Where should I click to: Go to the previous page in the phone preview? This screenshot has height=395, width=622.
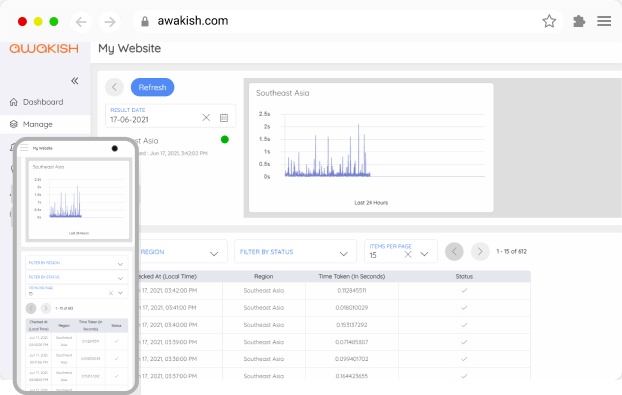31,308
